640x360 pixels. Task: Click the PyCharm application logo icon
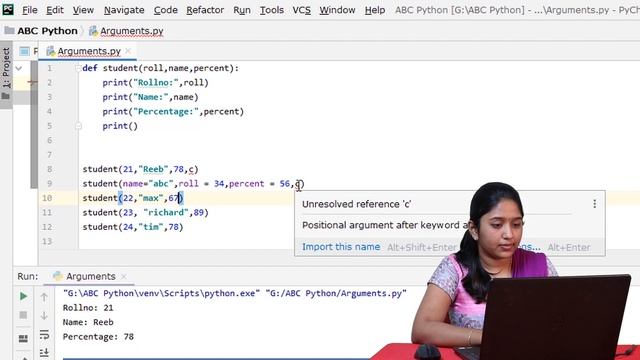(x=8, y=9)
